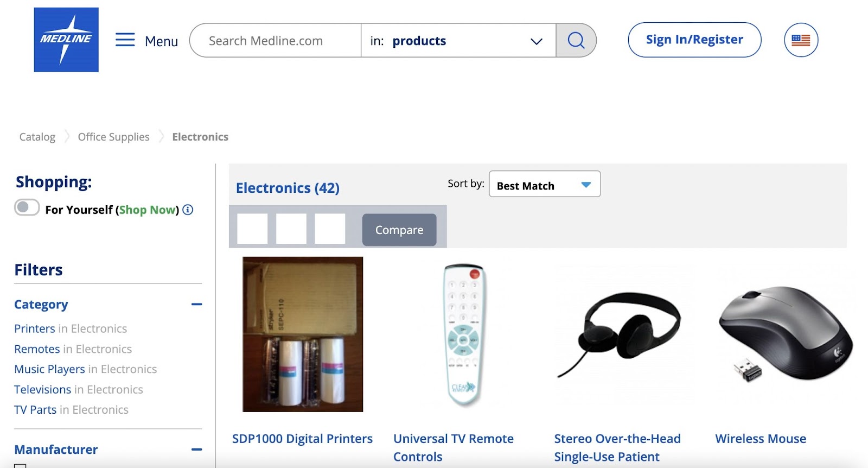868x468 pixels.
Task: Click the Medline logo
Action: click(x=66, y=40)
